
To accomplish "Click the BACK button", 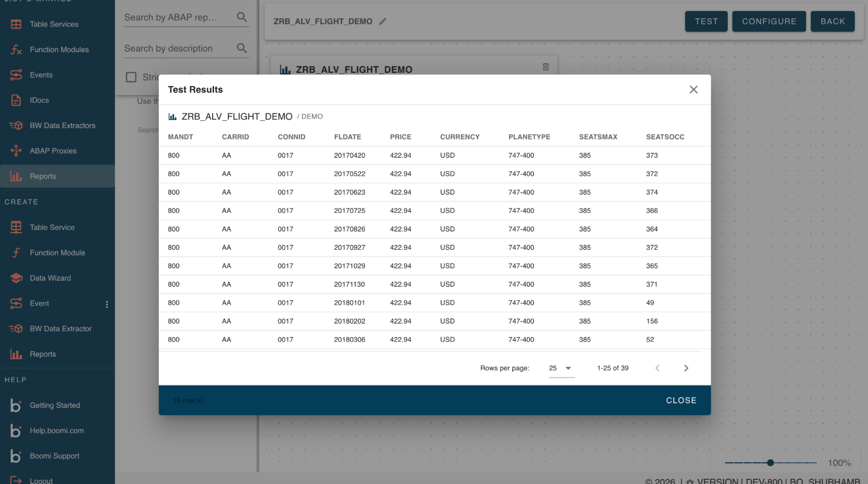I will pos(832,21).
